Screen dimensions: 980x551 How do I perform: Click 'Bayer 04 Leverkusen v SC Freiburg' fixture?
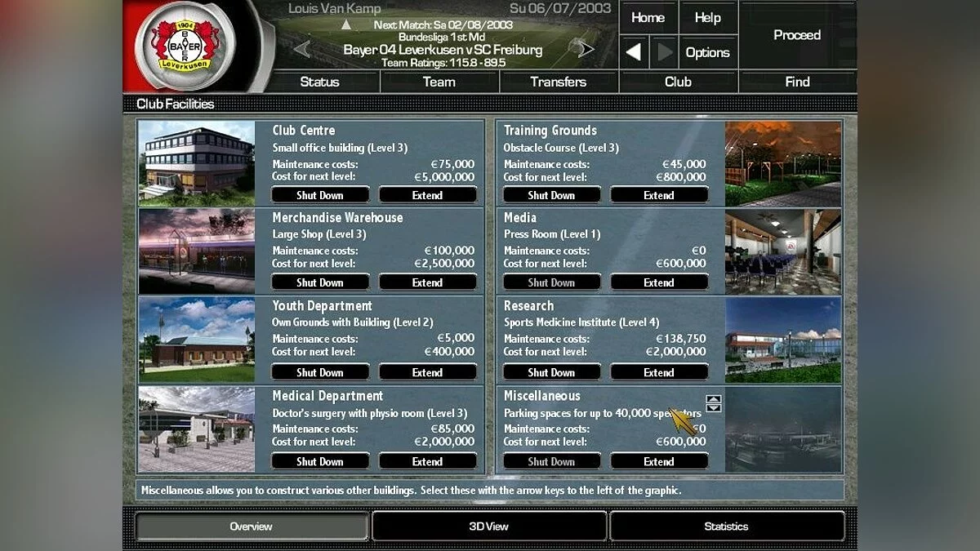(x=443, y=50)
